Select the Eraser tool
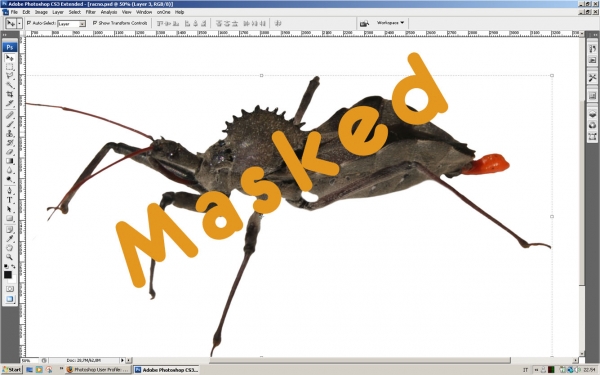This screenshot has height=375, width=600. 10,152
